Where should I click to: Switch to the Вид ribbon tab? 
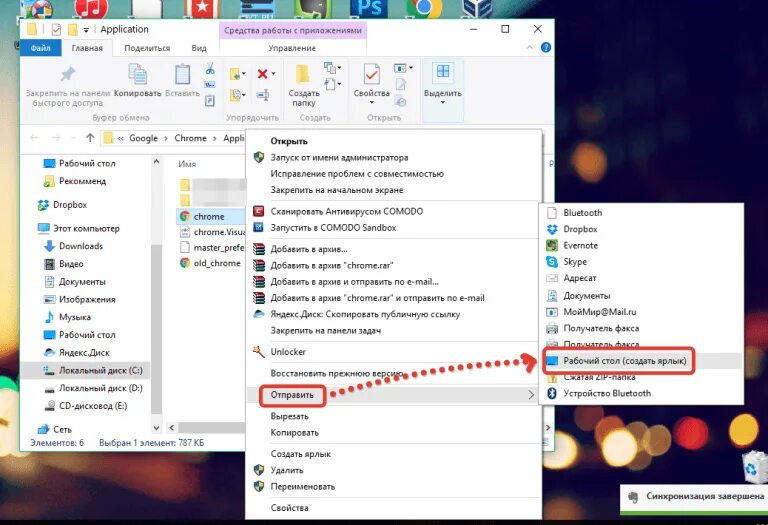[x=199, y=48]
